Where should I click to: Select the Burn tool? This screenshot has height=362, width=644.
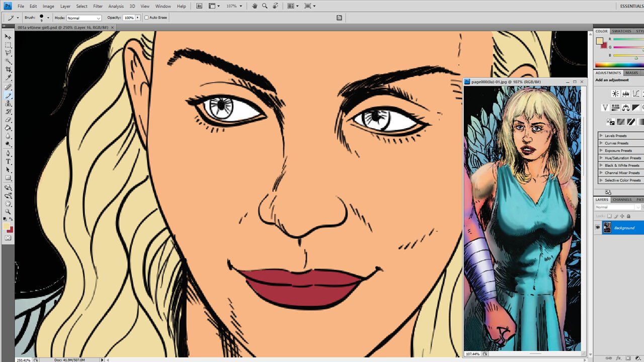pos(8,144)
